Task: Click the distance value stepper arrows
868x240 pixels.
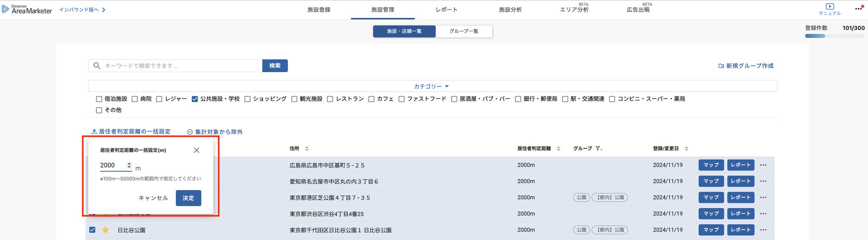Action: pos(129,165)
